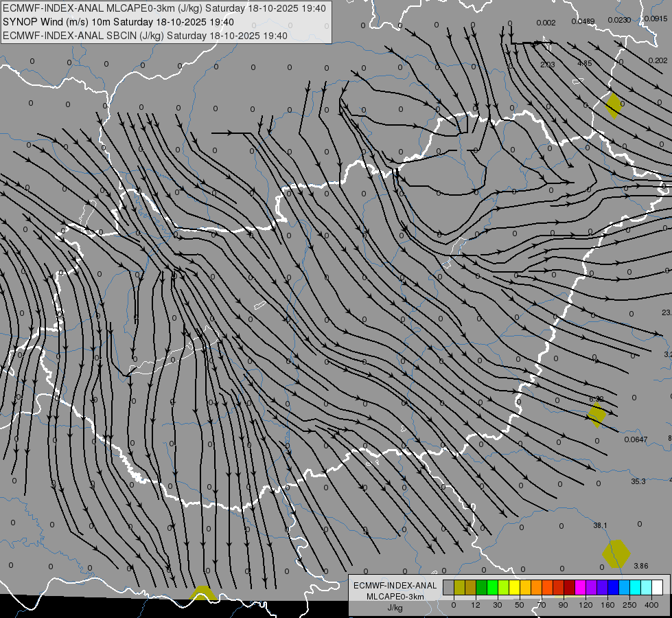Select the SYNOP Wind 10m title line

point(118,22)
